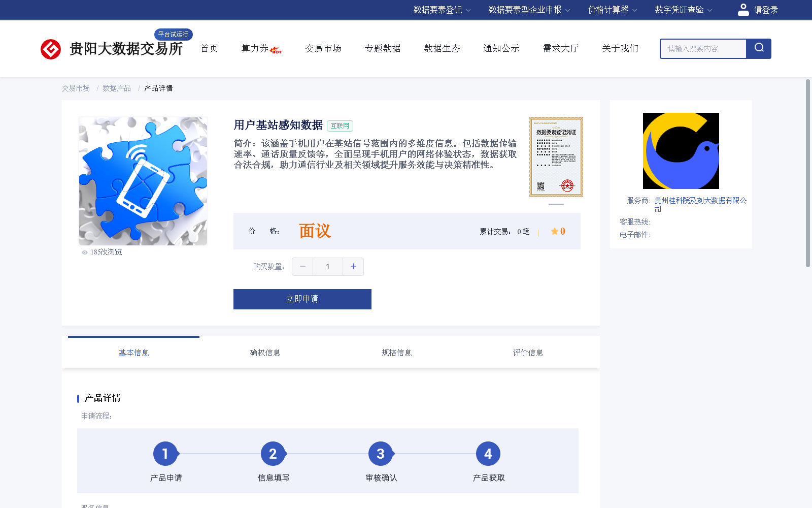Image resolution: width=812 pixels, height=508 pixels.
Task: Expand the 价格计算器 dropdown
Action: [x=613, y=10]
